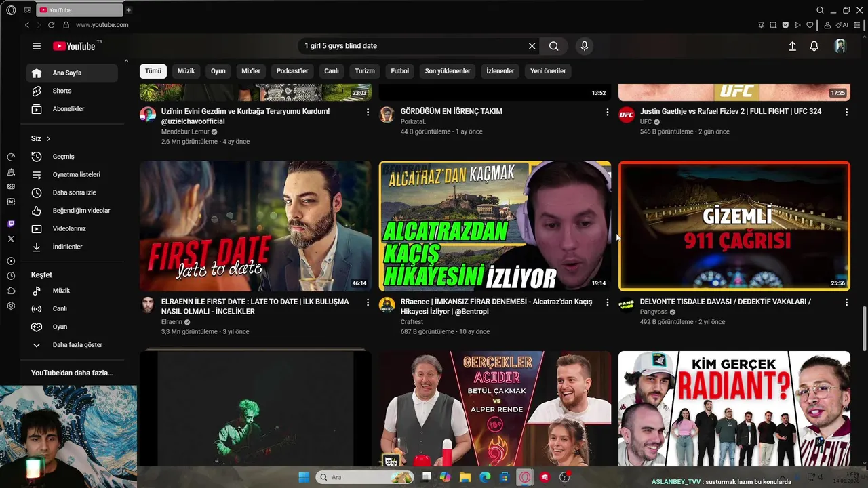The height and width of the screenshot is (488, 868).
Task: Run search with the magnifier button
Action: pos(554,46)
